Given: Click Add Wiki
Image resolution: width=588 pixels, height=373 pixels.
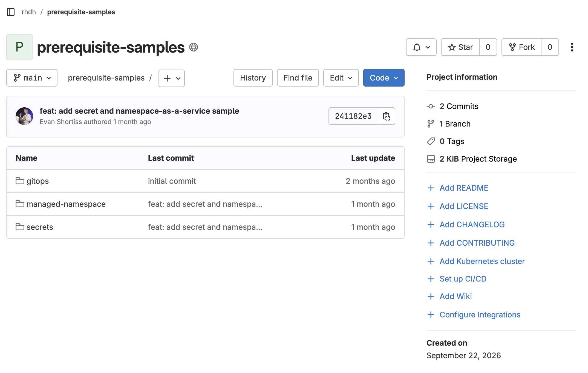Looking at the screenshot, I should [x=456, y=296].
